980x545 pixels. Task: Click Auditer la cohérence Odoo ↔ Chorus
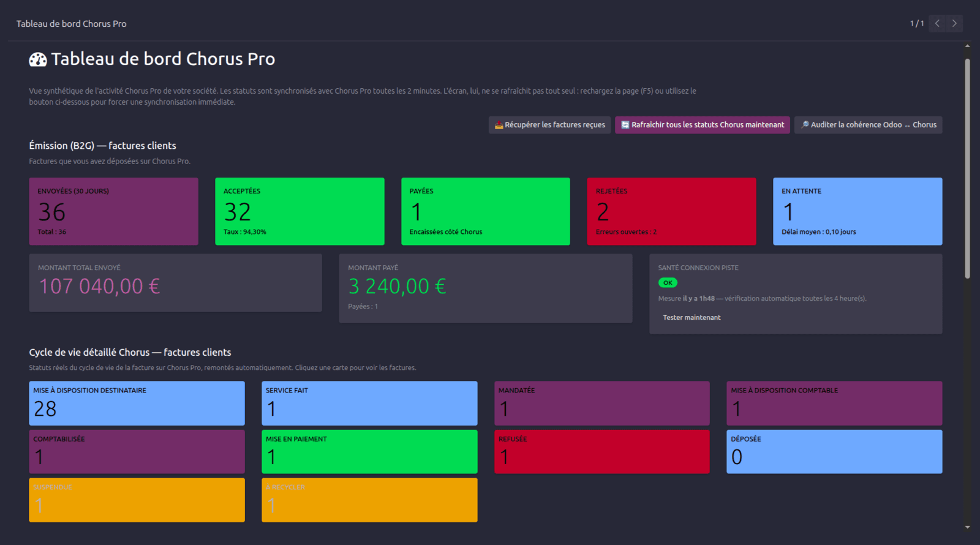(x=869, y=125)
